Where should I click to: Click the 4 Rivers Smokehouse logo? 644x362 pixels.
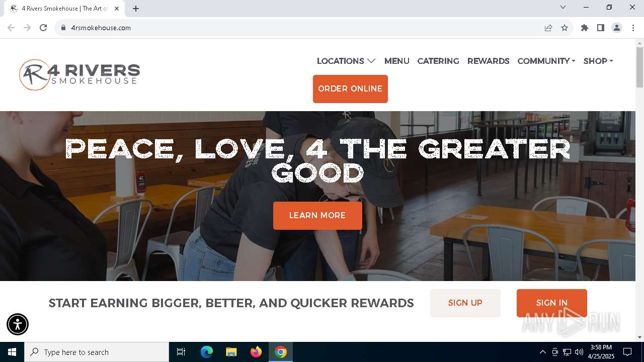[79, 75]
